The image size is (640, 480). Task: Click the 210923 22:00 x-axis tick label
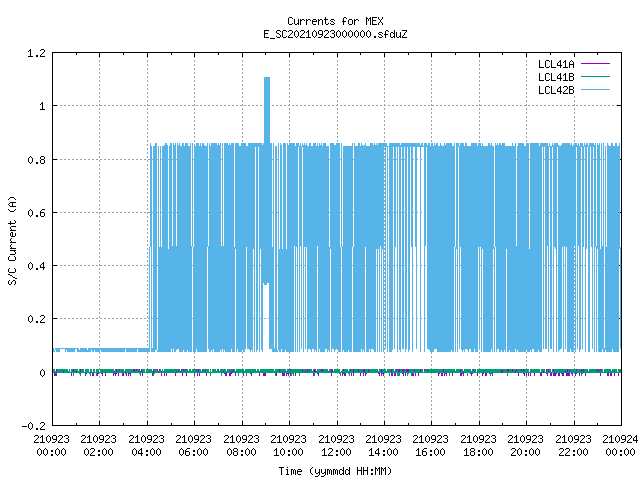point(573,445)
